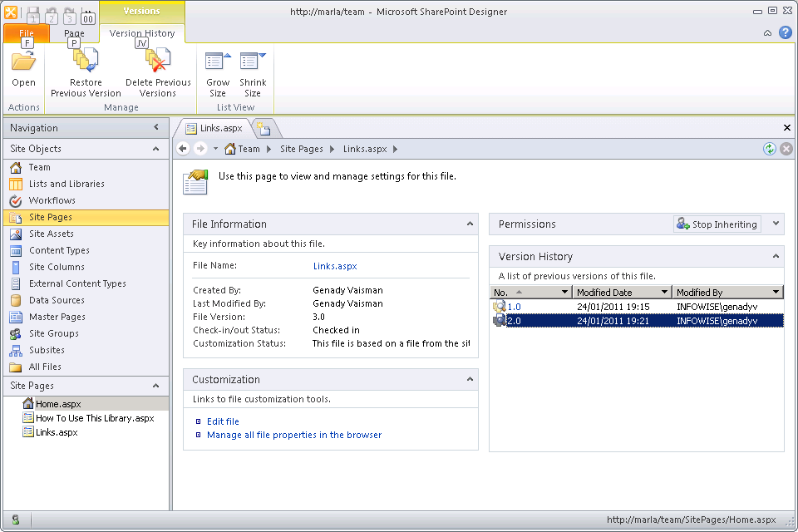Image resolution: width=798 pixels, height=532 pixels.
Task: Click the Undo icon on the Quick Access Toolbar
Action: click(50, 11)
